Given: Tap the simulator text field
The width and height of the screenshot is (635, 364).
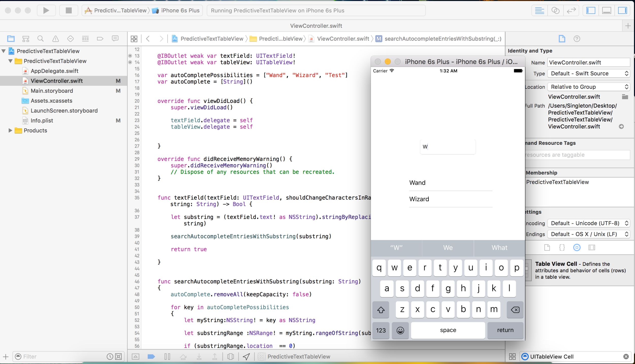Looking at the screenshot, I should (x=448, y=147).
